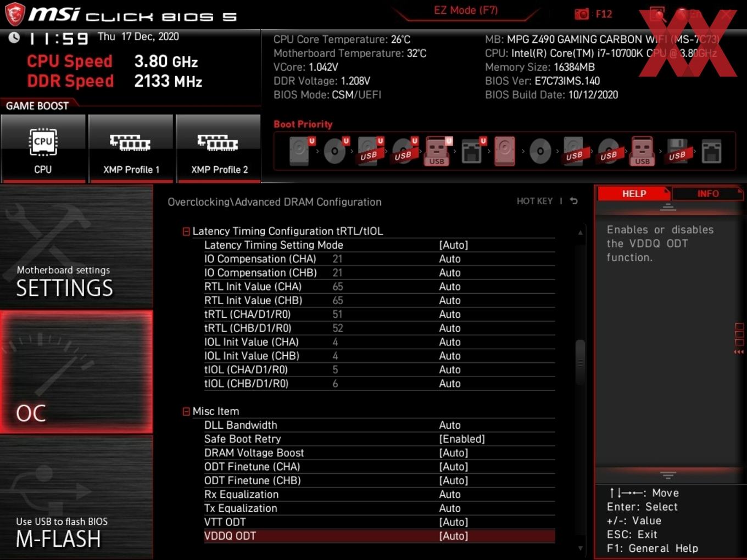Open ODT Finetune (CHA) [Auto] option
This screenshot has height=560, width=747.
coord(453,467)
